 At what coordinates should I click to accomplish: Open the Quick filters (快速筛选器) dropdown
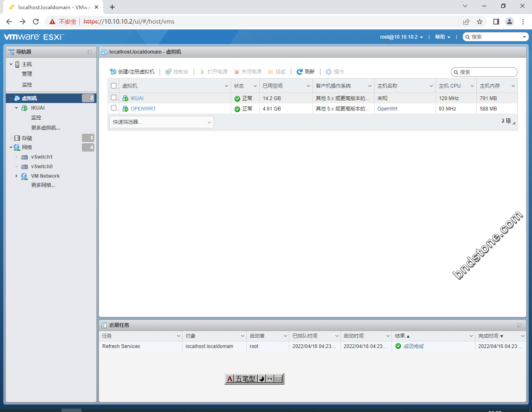tap(162, 122)
